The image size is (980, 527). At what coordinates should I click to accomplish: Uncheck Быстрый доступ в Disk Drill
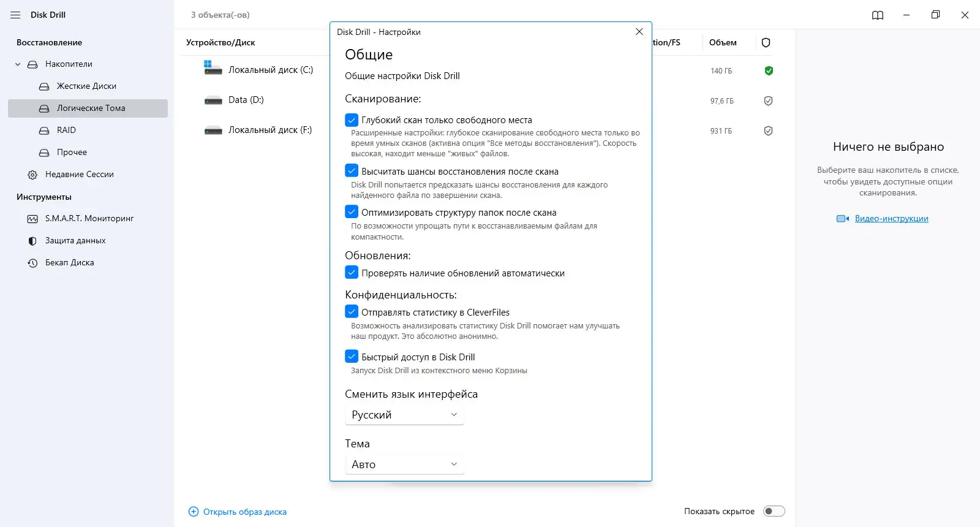coord(352,356)
